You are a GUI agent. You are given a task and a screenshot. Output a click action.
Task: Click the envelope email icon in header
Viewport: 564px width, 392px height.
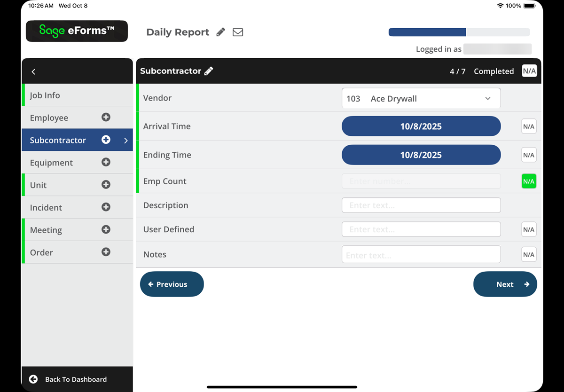238,32
